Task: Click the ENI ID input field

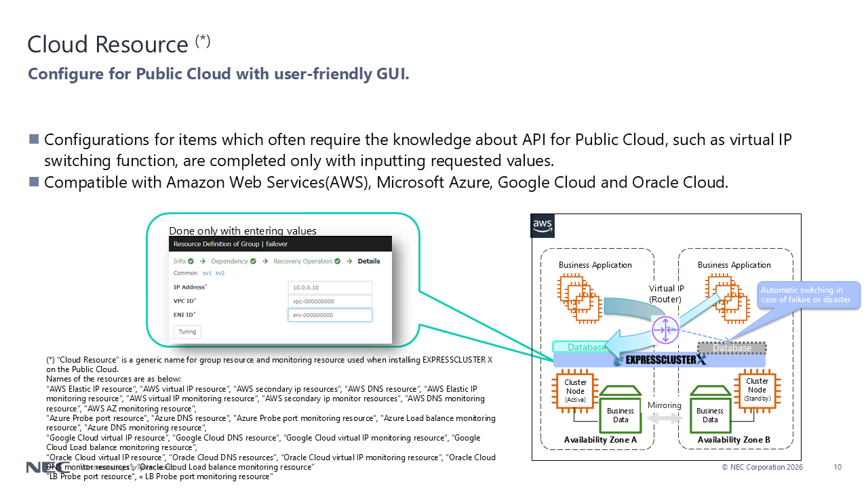Action: 330,315
